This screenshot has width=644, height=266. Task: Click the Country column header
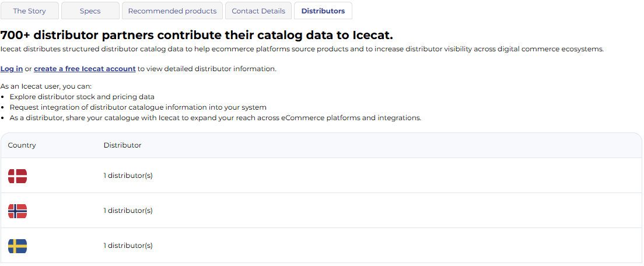(22, 145)
